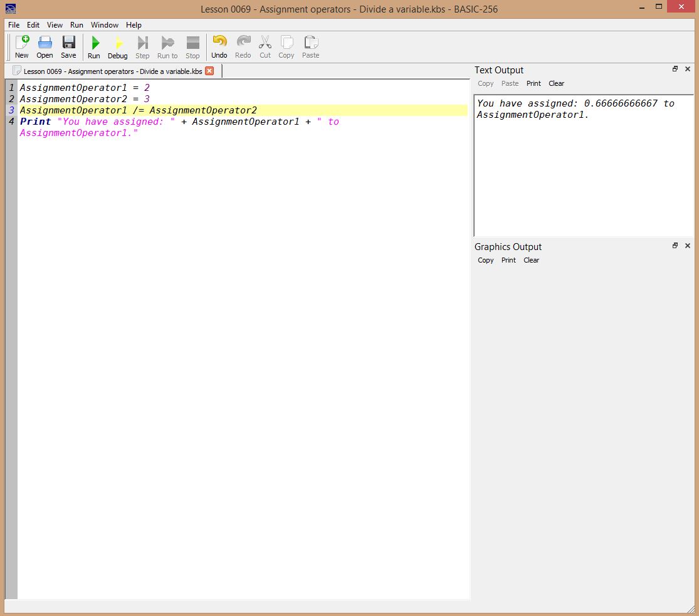This screenshot has width=699, height=616.
Task: Close the Lesson 0069 document tab
Action: [209, 71]
